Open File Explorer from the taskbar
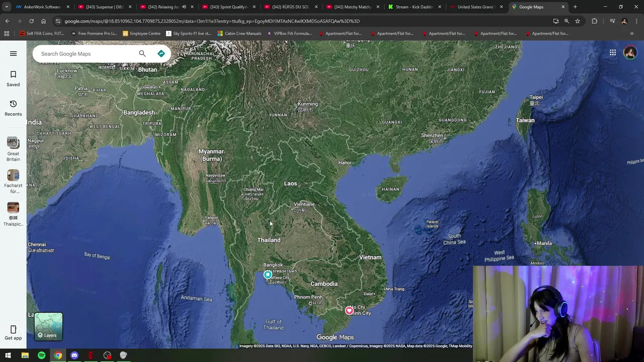Image resolution: width=644 pixels, height=362 pixels. coord(25,355)
